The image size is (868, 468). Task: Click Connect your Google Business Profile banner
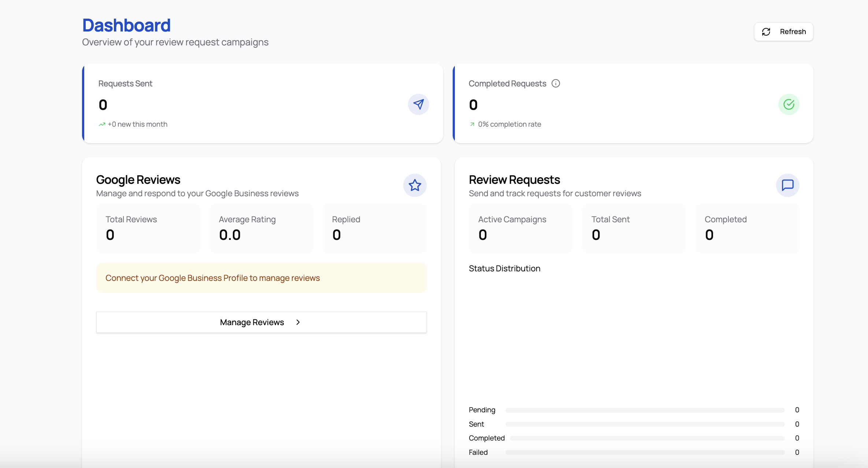[261, 278]
